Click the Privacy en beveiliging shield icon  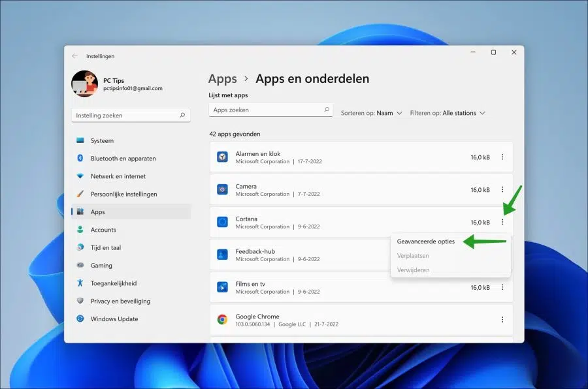pos(80,300)
